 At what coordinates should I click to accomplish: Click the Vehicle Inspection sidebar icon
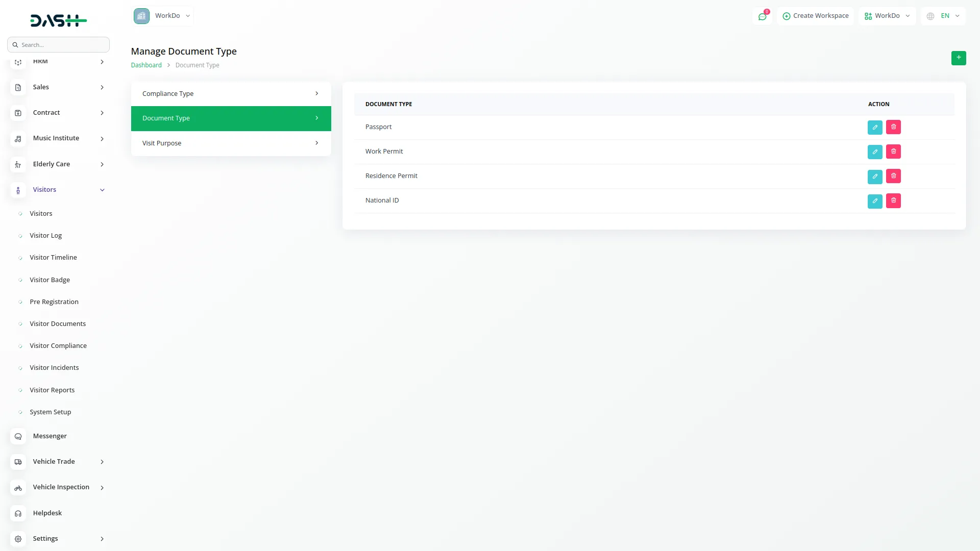18,488
